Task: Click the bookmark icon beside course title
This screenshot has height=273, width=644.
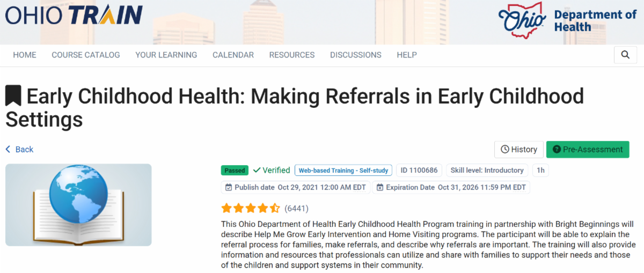Action: pos(13,97)
